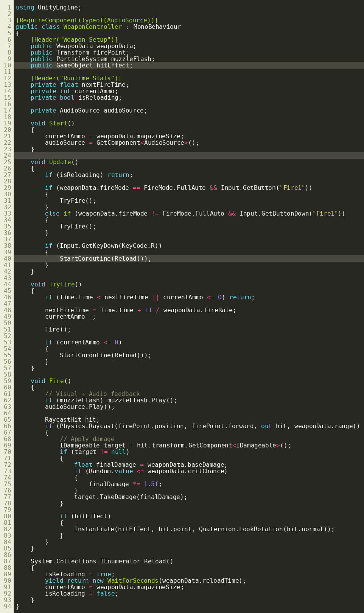Click the Physics.Raycast condition line
Viewport: 364px width, 613px height.
pyautogui.click(x=202, y=427)
